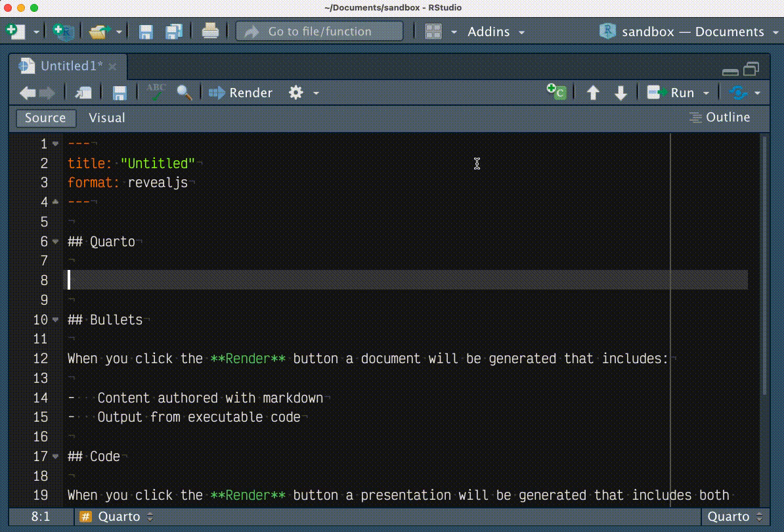Click the source-in-new-window icon

(x=83, y=93)
